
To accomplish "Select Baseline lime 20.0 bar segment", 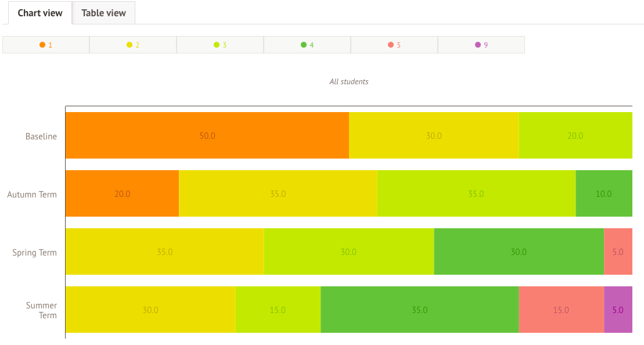I will pos(575,135).
